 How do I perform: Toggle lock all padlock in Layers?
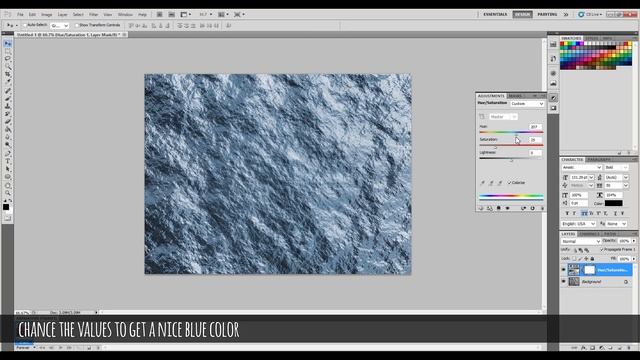[x=592, y=259]
